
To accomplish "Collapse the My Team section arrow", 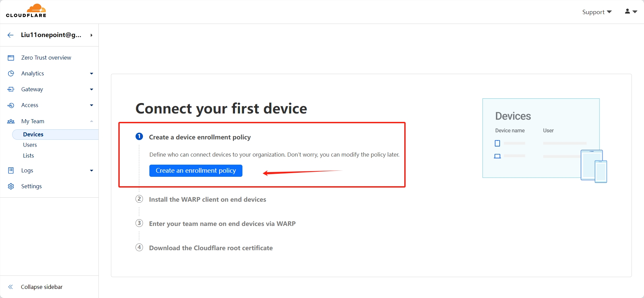I will (91, 121).
